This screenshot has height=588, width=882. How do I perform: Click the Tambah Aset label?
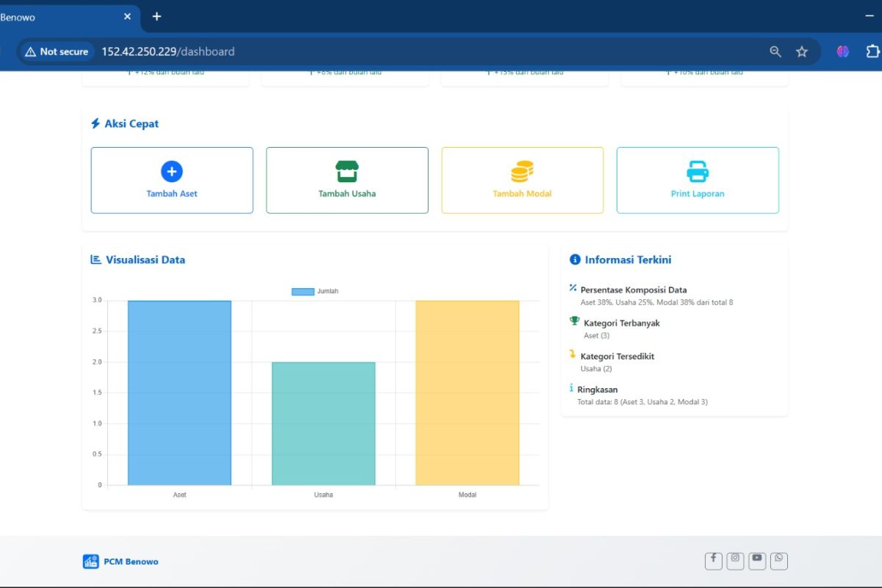tap(172, 194)
